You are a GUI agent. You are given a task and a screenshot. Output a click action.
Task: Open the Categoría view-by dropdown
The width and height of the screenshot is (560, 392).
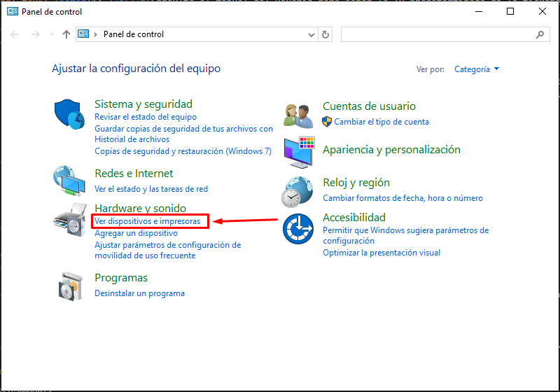(477, 69)
